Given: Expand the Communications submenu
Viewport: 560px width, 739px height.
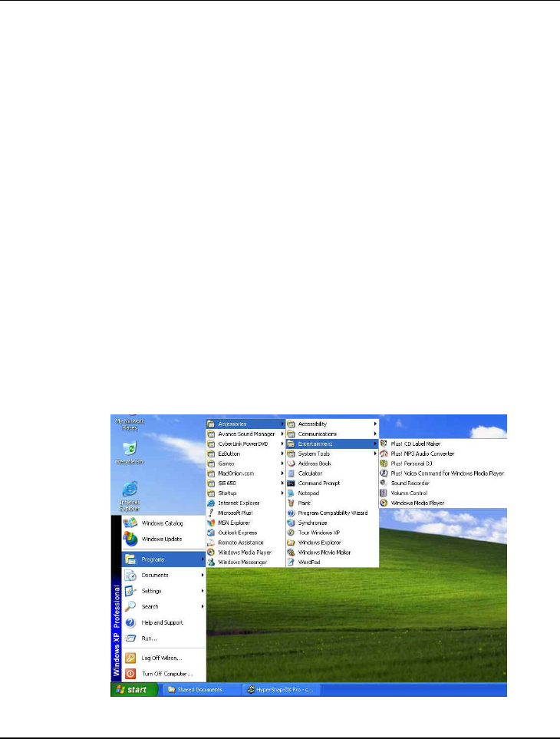Looking at the screenshot, I should coord(332,434).
